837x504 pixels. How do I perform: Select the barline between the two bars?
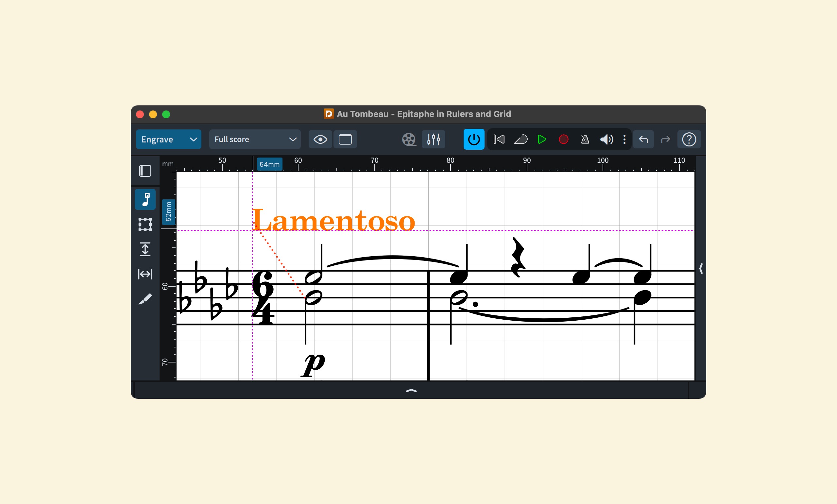tap(428, 325)
